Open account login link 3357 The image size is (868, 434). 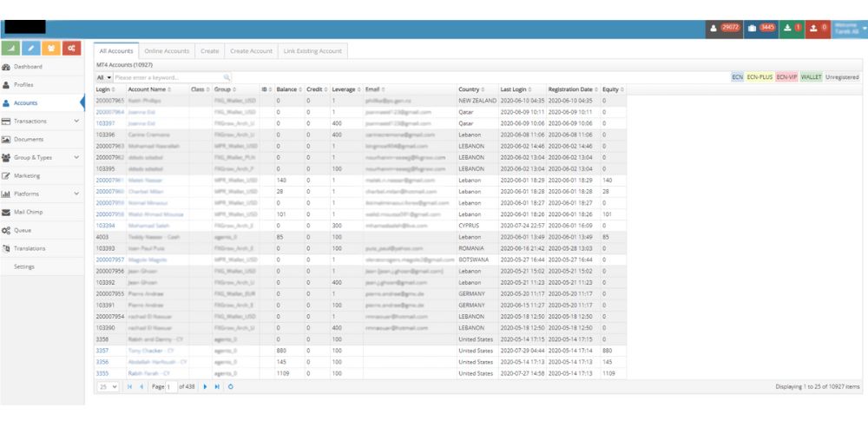point(102,351)
